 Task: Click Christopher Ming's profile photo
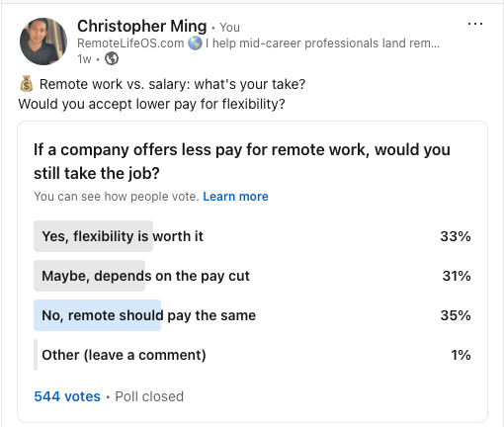pyautogui.click(x=43, y=42)
